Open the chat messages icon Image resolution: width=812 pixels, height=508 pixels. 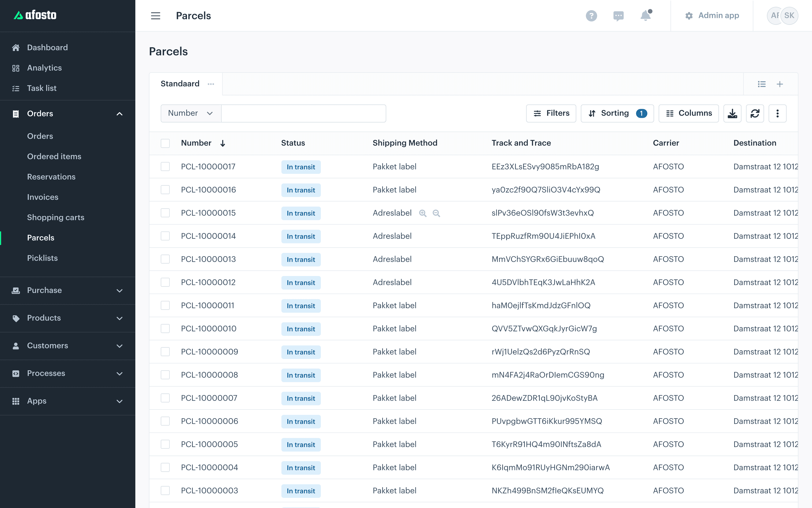pos(618,16)
